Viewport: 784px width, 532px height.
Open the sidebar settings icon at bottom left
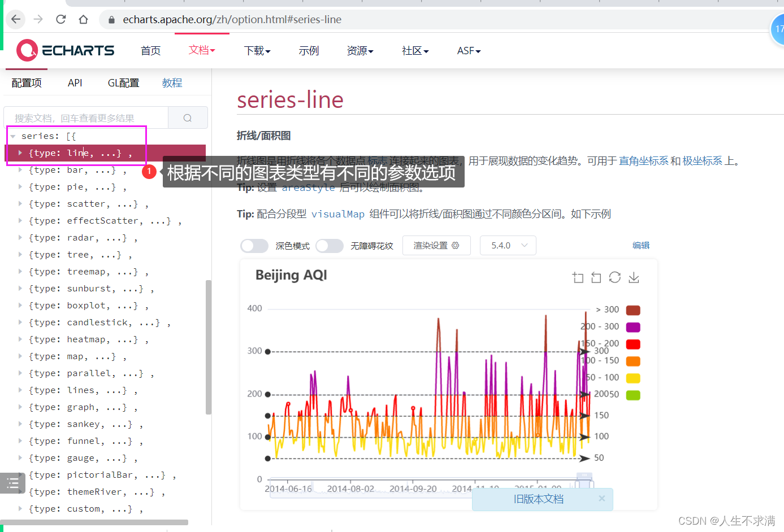click(x=12, y=483)
